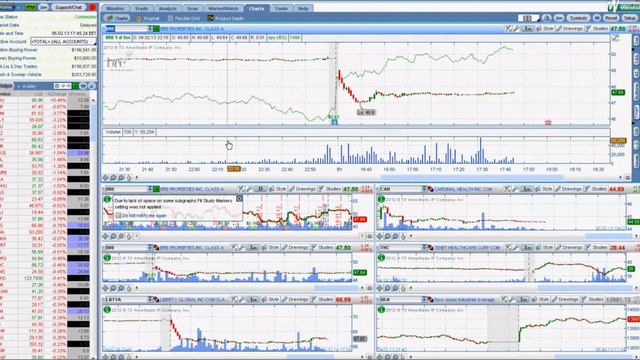Click the CARDINAL HEALTH INC COM title
The width and height of the screenshot is (640, 360).
click(463, 189)
